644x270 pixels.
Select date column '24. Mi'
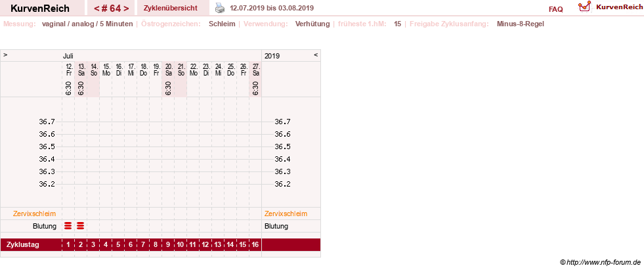[218, 70]
